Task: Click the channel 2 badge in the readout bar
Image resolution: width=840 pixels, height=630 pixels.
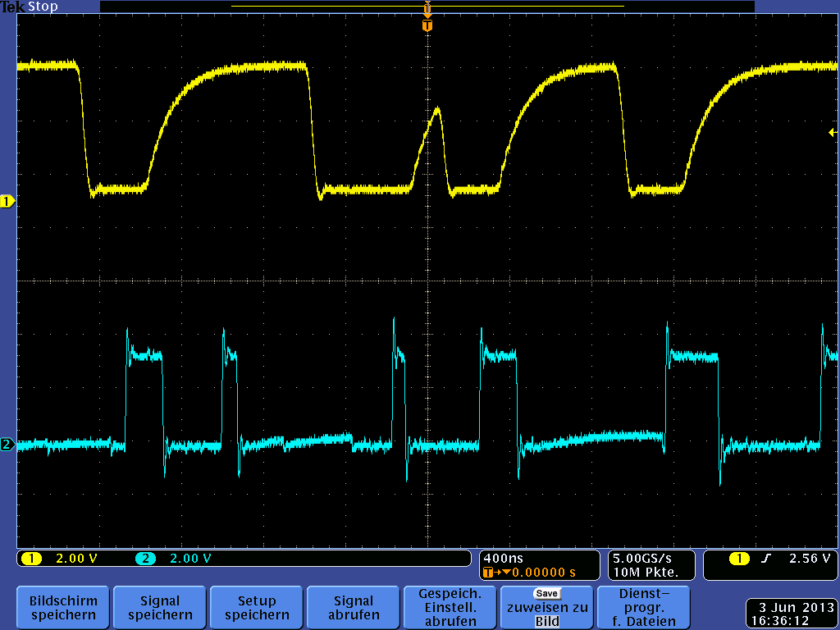Action: pyautogui.click(x=145, y=559)
